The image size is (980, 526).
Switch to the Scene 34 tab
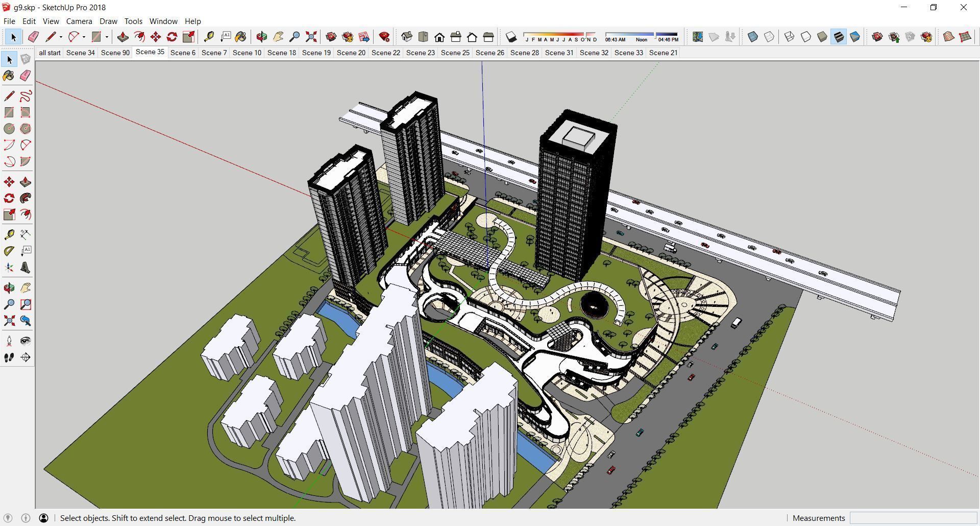(x=81, y=53)
